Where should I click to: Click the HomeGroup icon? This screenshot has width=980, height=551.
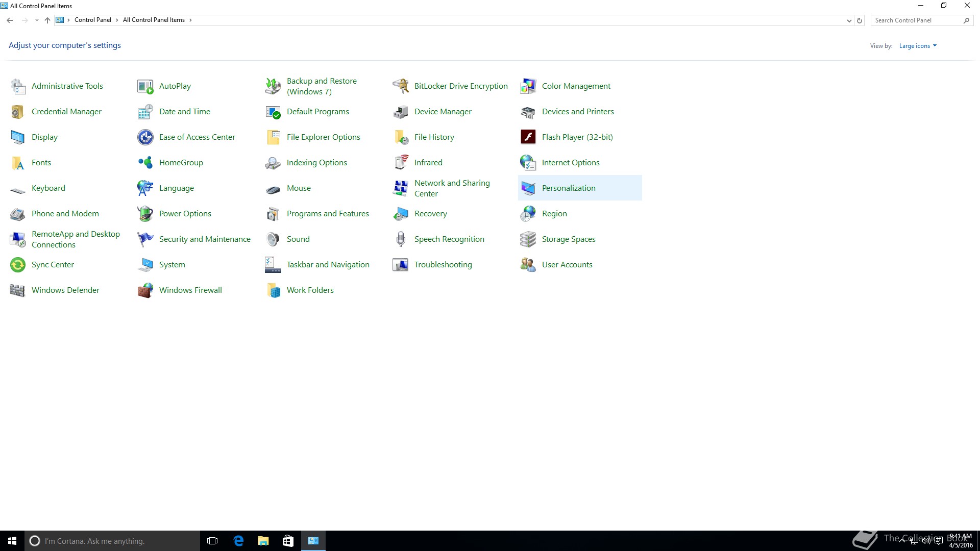145,163
